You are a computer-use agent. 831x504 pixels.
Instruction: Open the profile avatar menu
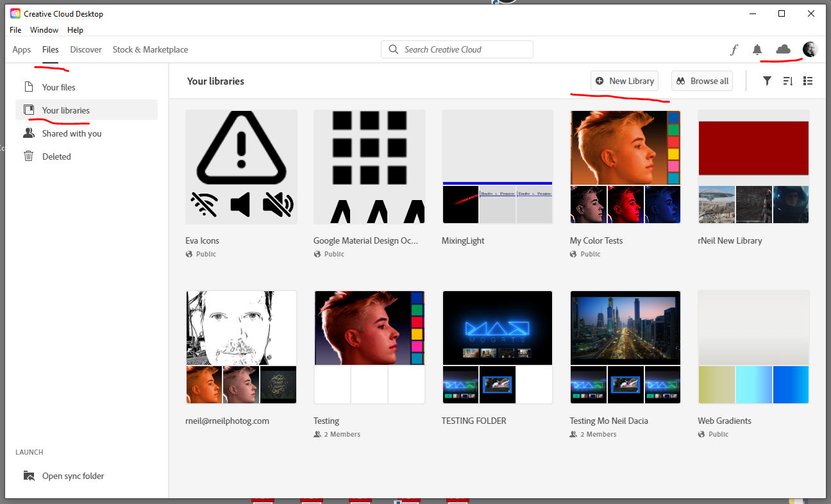pyautogui.click(x=810, y=49)
